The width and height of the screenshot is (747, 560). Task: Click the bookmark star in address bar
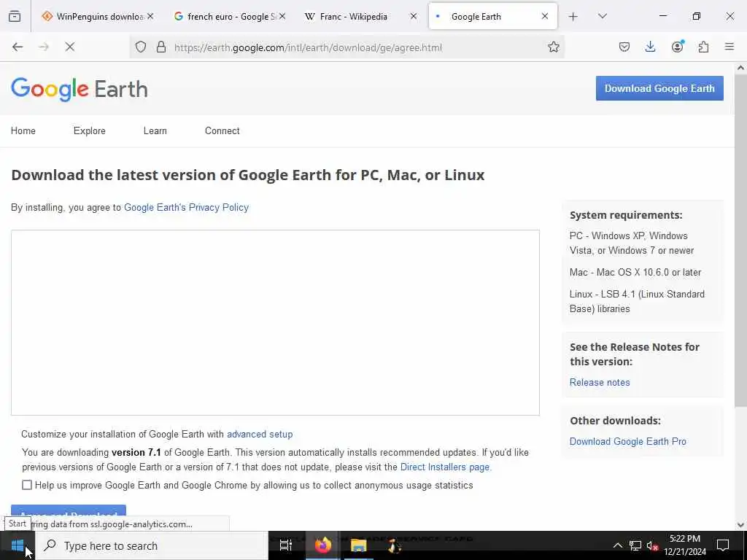click(x=554, y=47)
